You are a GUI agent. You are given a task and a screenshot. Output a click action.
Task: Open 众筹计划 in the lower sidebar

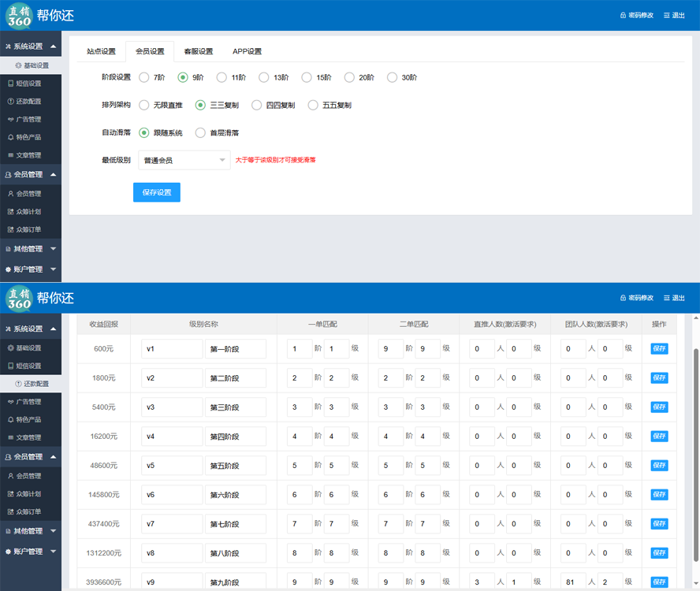[28, 494]
